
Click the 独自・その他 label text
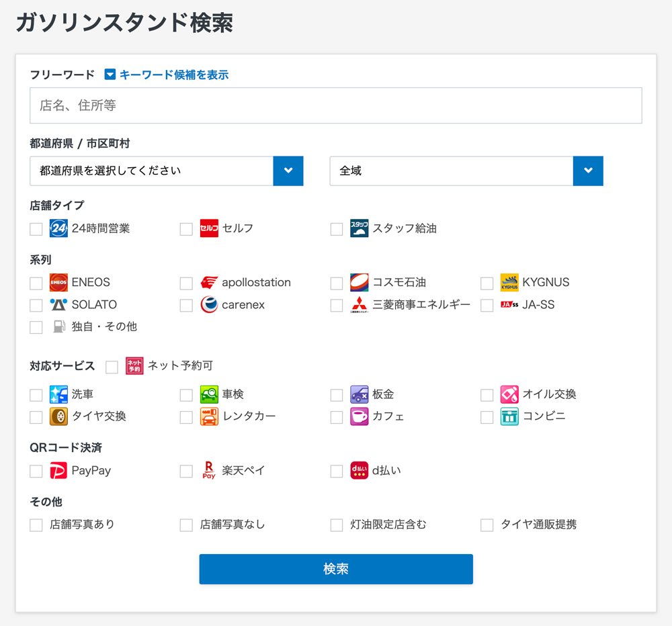click(x=104, y=326)
